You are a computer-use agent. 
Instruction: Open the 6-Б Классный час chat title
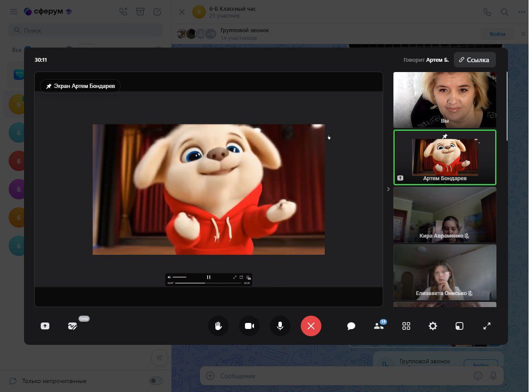click(233, 9)
